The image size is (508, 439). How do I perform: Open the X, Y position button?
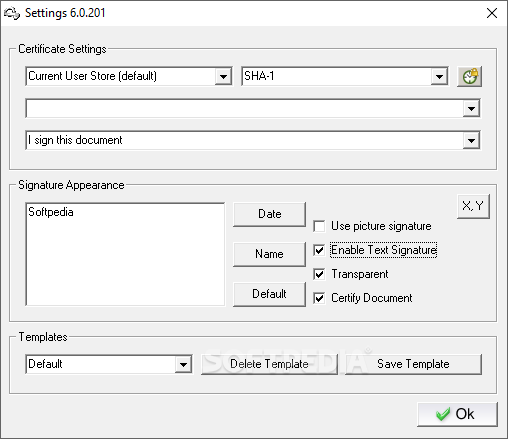(473, 206)
